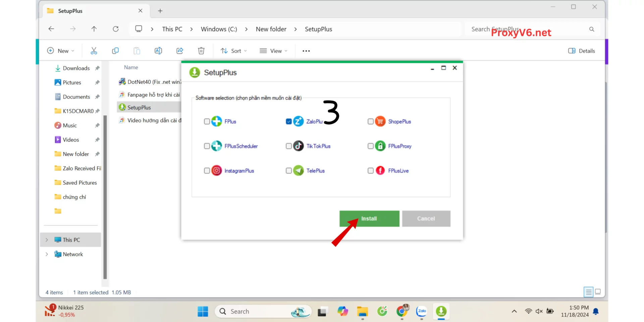Image resolution: width=644 pixels, height=322 pixels.
Task: Click the Cancel button in SetupPlus
Action: tap(426, 219)
